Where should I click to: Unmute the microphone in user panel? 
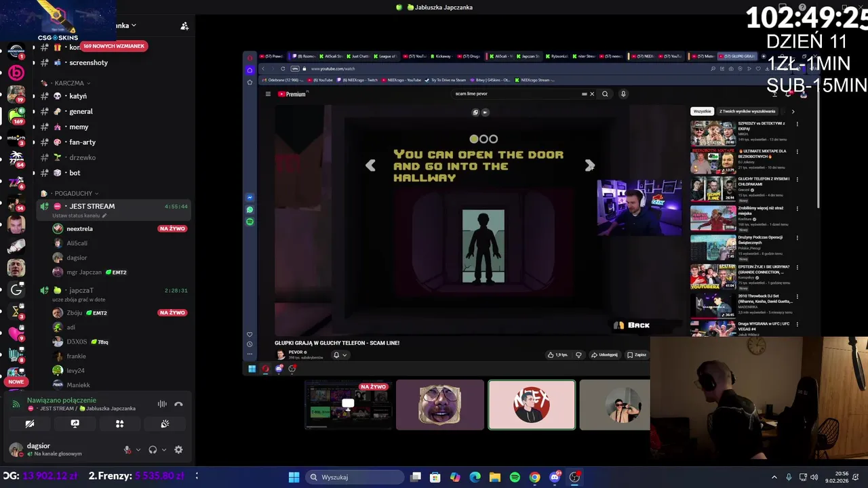point(127,449)
